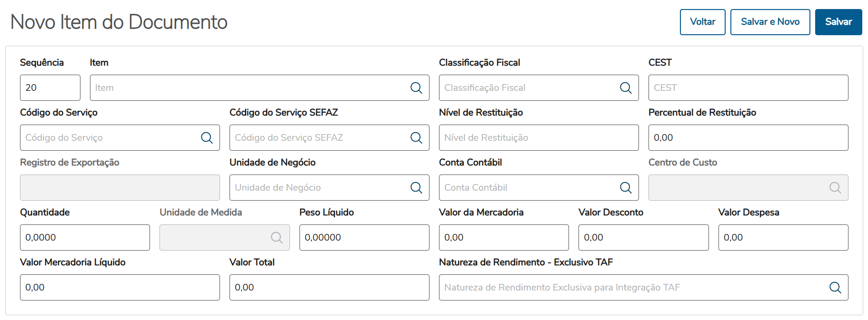Viewport: 868px width, 320px height.
Task: Select the Nível de Restituição field
Action: point(538,138)
